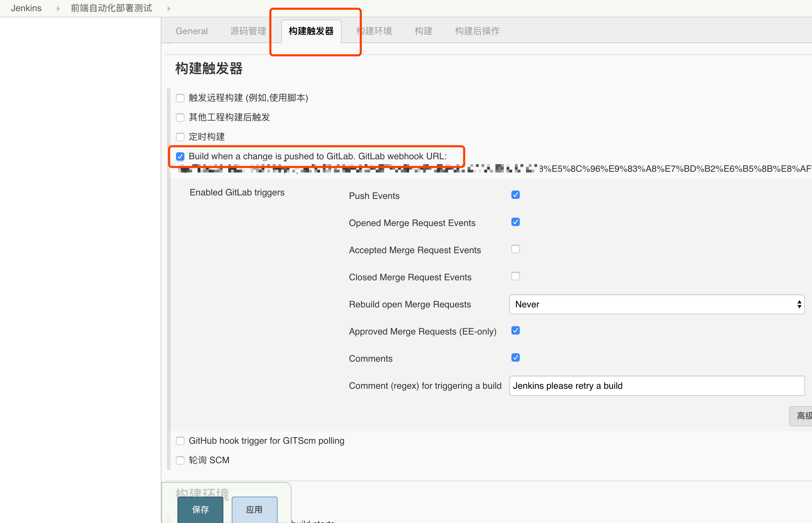
Task: Enable 触发远程构建 checkbox
Action: pyautogui.click(x=180, y=98)
